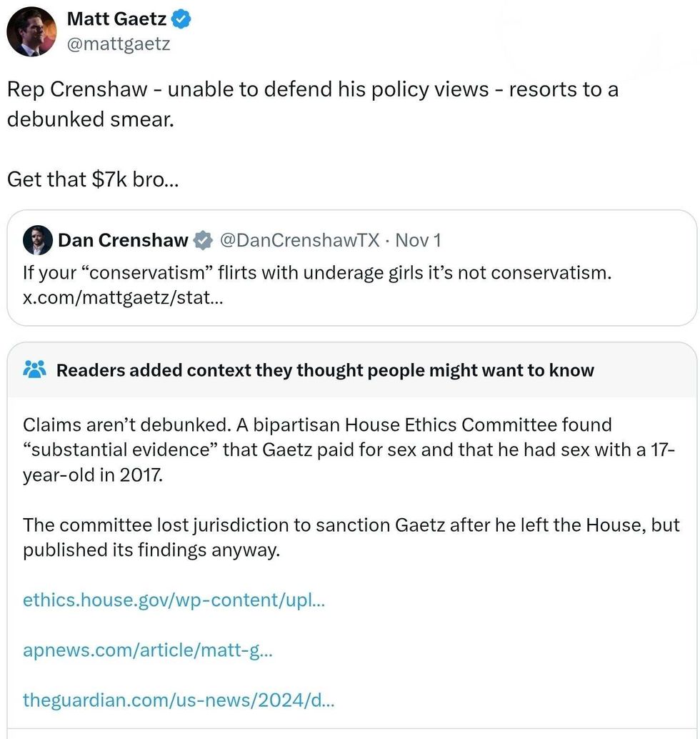Screen dimensions: 700x739
Task: Click the blue verified badge beside Matt Gaetz
Action: [x=182, y=19]
